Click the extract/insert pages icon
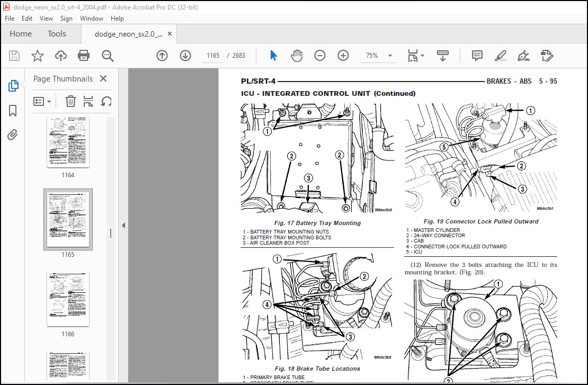This screenshot has width=588, height=385. pyautogui.click(x=88, y=101)
